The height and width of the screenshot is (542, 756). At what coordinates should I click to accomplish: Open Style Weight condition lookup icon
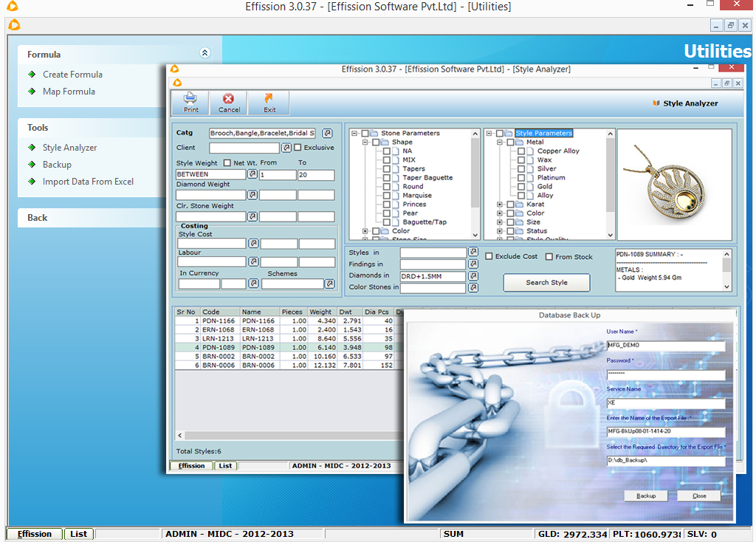pyautogui.click(x=252, y=174)
